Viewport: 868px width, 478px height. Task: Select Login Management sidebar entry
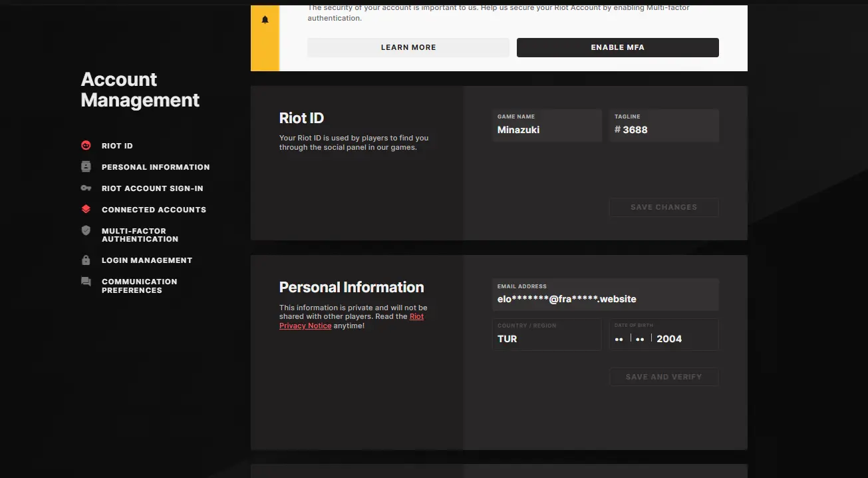point(146,260)
